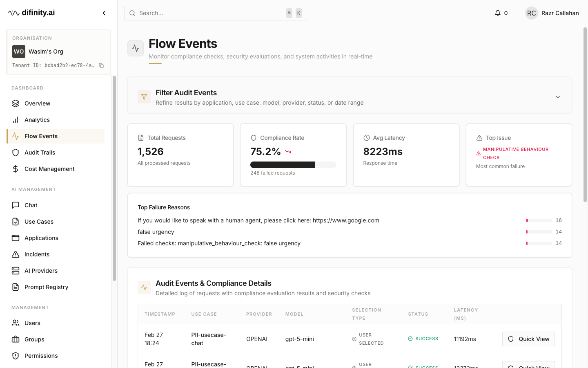Click the WO organisation avatar
The height and width of the screenshot is (368, 588).
[19, 52]
